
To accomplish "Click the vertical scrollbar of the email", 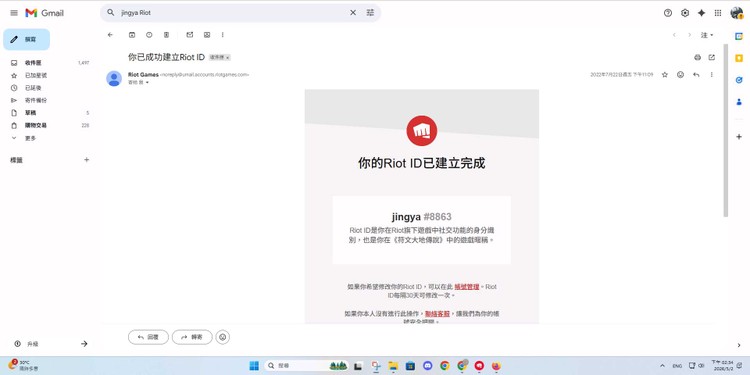I will [726, 130].
